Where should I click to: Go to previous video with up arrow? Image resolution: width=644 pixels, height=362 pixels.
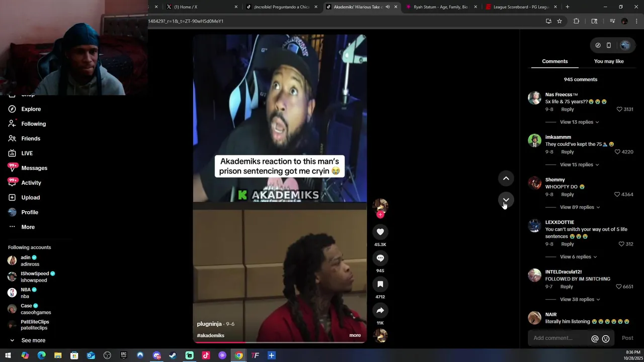(506, 178)
